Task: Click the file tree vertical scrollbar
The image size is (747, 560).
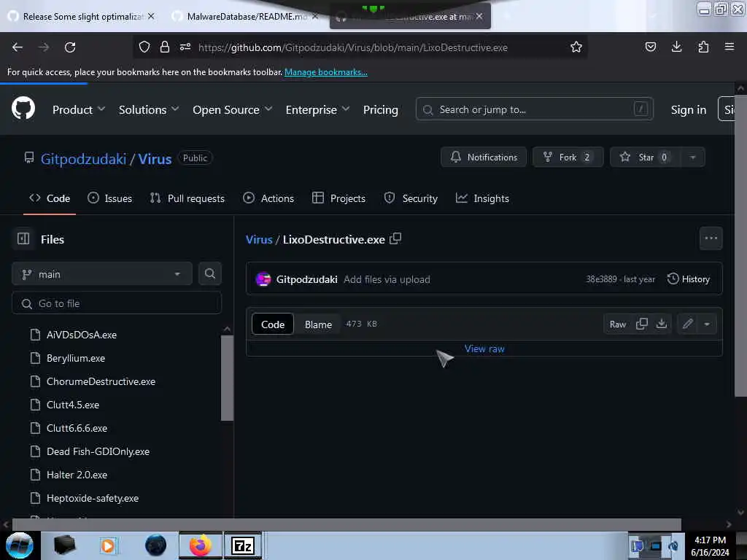Action: pos(228,378)
